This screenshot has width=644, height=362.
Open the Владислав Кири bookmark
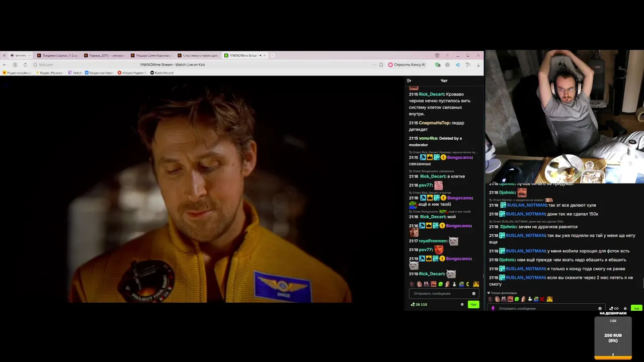click(x=99, y=73)
